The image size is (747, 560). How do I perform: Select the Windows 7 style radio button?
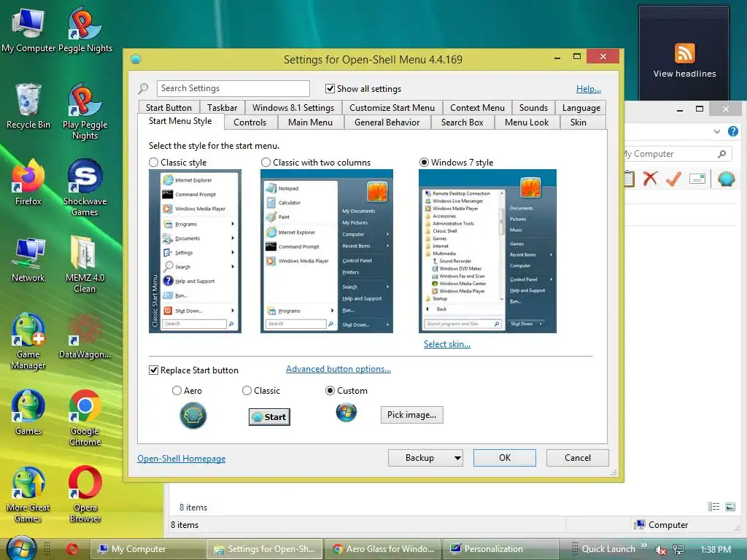(x=424, y=163)
